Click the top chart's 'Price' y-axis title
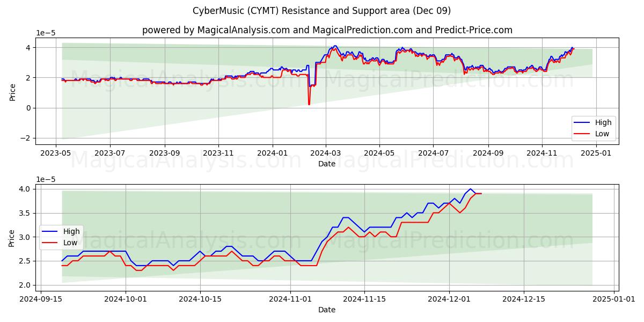Image resolution: width=644 pixels, height=322 pixels. pyautogui.click(x=12, y=91)
